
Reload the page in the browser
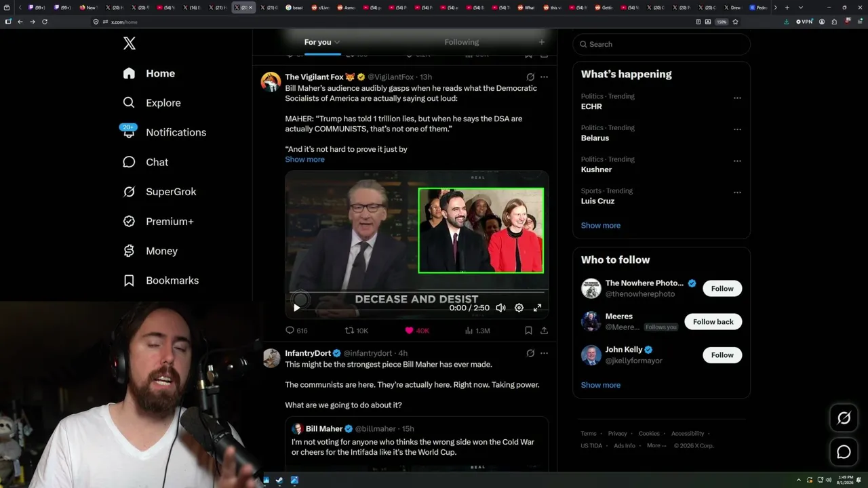point(45,22)
